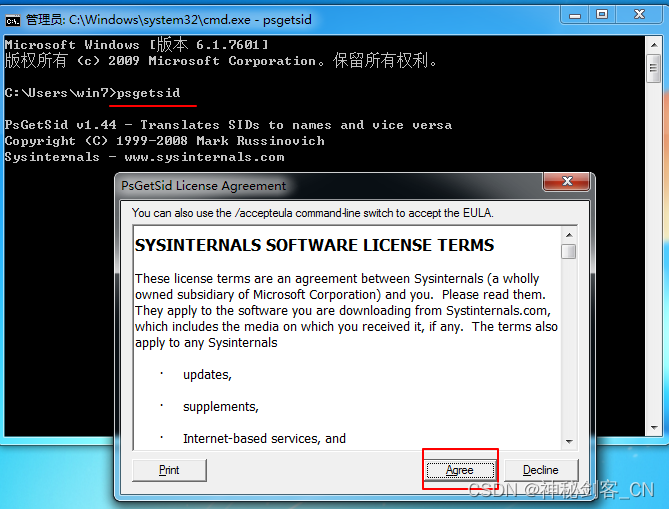Click 'Internet-based services, and' bullet text
The height and width of the screenshot is (509, 669).
(264, 439)
